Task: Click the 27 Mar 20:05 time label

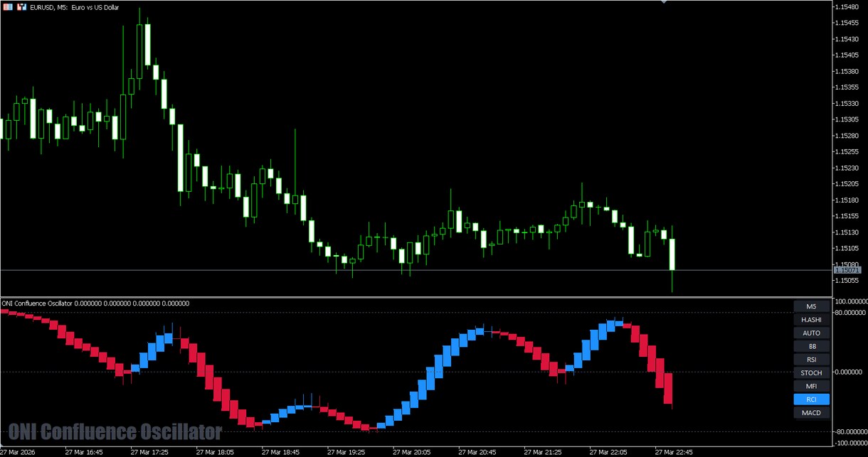Action: point(411,451)
